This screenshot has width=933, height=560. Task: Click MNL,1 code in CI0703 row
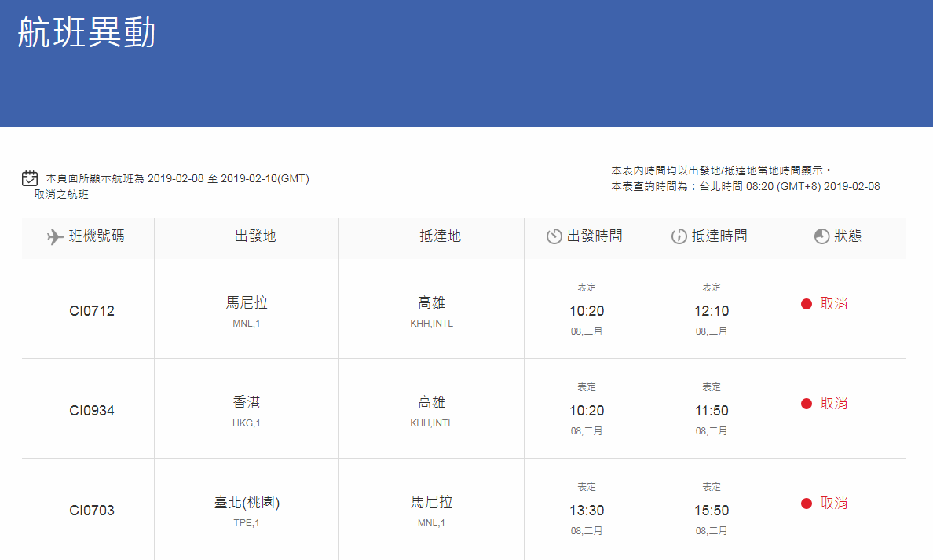[x=431, y=523]
